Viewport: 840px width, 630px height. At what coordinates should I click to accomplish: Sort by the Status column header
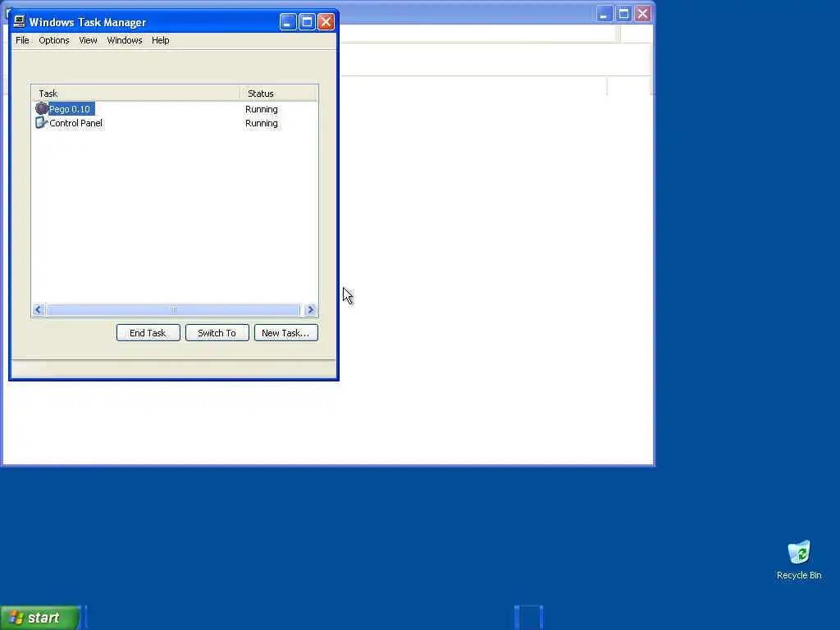click(279, 94)
